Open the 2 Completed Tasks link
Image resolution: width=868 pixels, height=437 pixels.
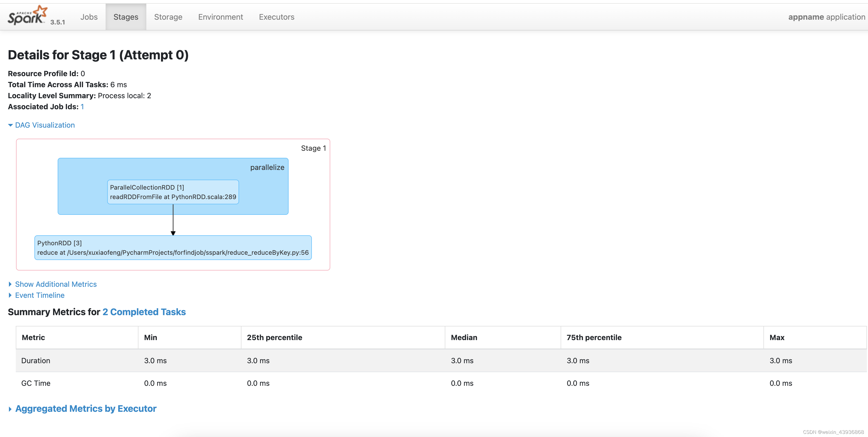144,312
